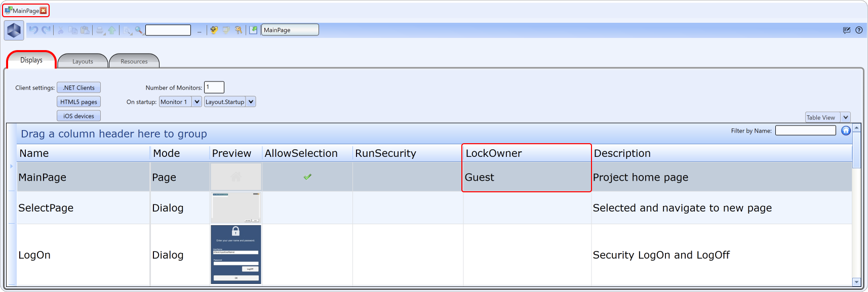This screenshot has width=868, height=292.
Task: Click the blue cube application icon
Action: (x=14, y=30)
